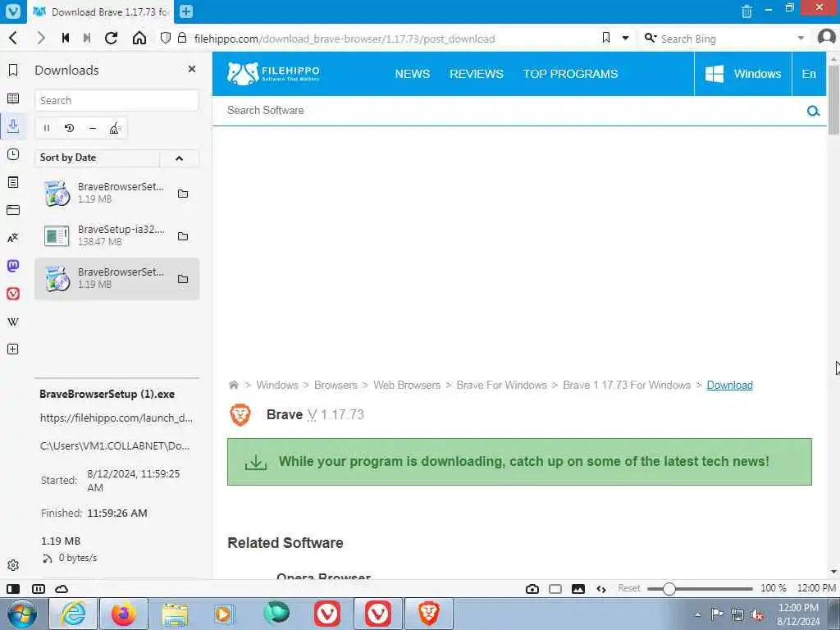Open the Mastodon web panel

[x=13, y=266]
